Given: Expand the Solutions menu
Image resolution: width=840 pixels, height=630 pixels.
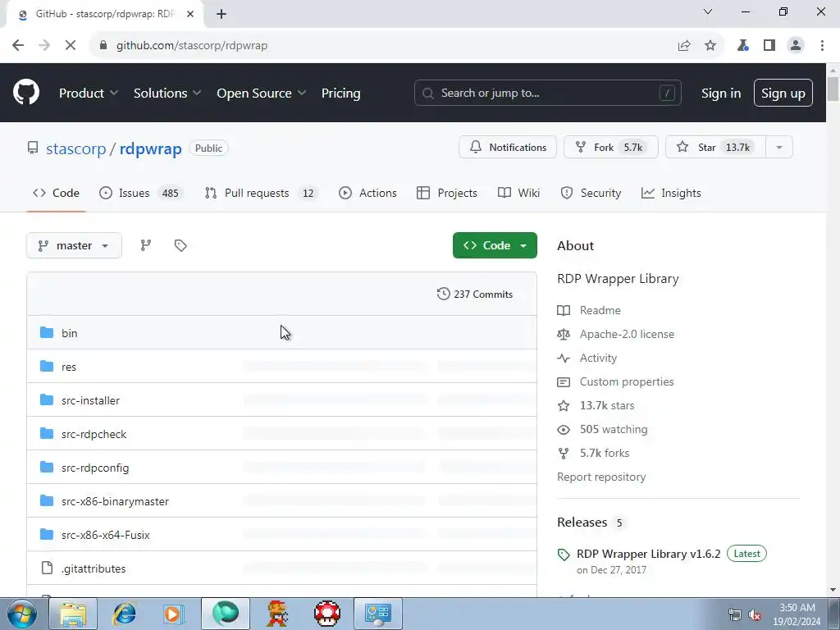Looking at the screenshot, I should click(x=167, y=94).
